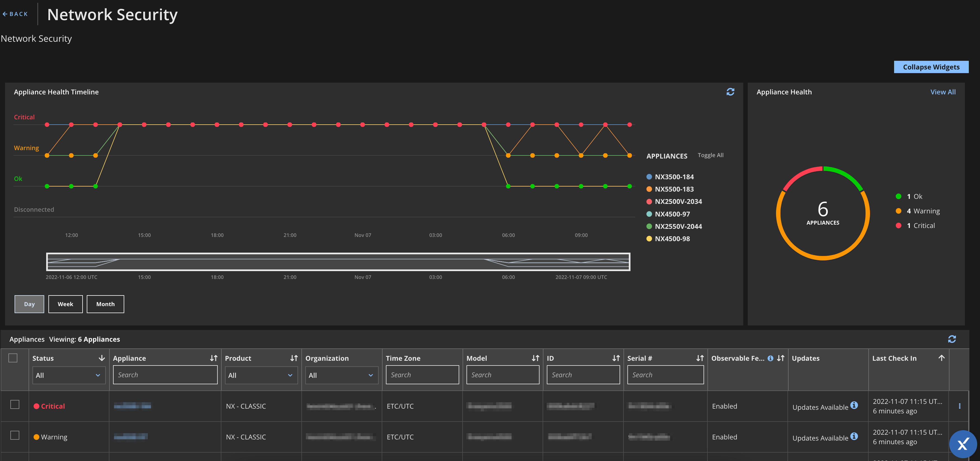Toggle NX4500-97 series in legend
The image size is (980, 461).
[x=668, y=214]
